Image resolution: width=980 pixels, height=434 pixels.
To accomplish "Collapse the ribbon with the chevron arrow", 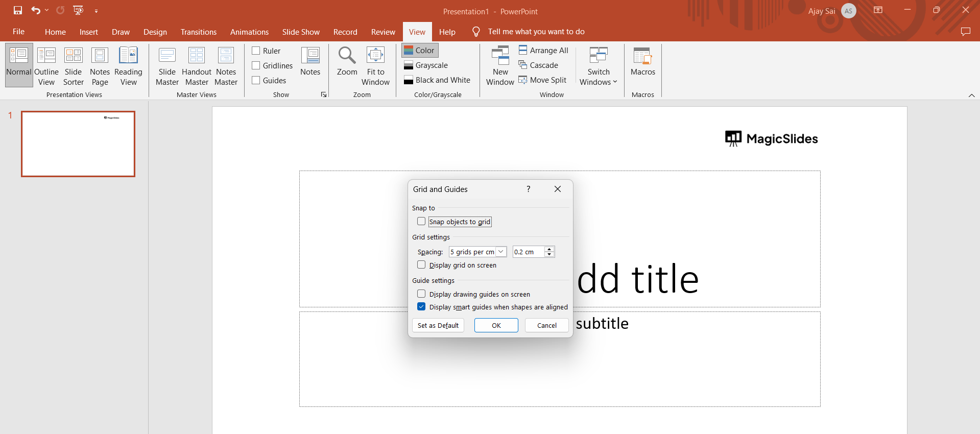I will [971, 95].
